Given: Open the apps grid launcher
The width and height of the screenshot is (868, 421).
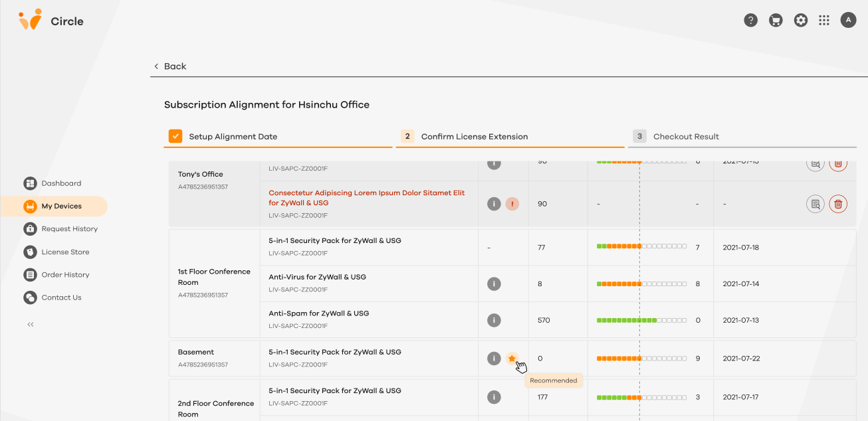Looking at the screenshot, I should point(824,21).
